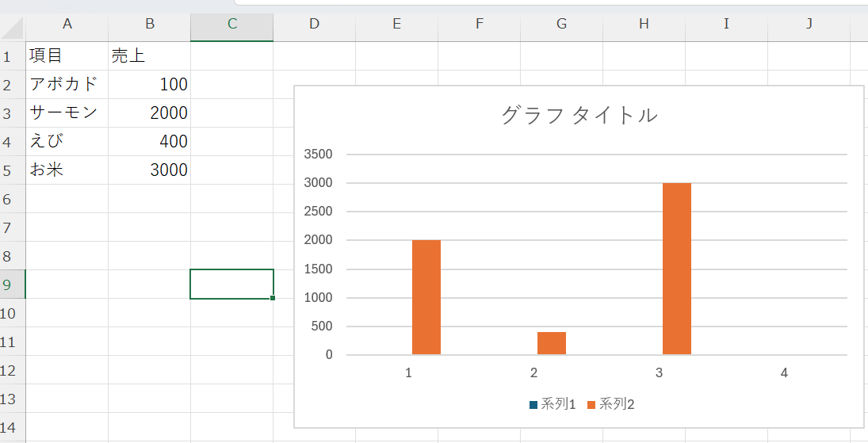
Task: Click column J header
Action: point(809,24)
